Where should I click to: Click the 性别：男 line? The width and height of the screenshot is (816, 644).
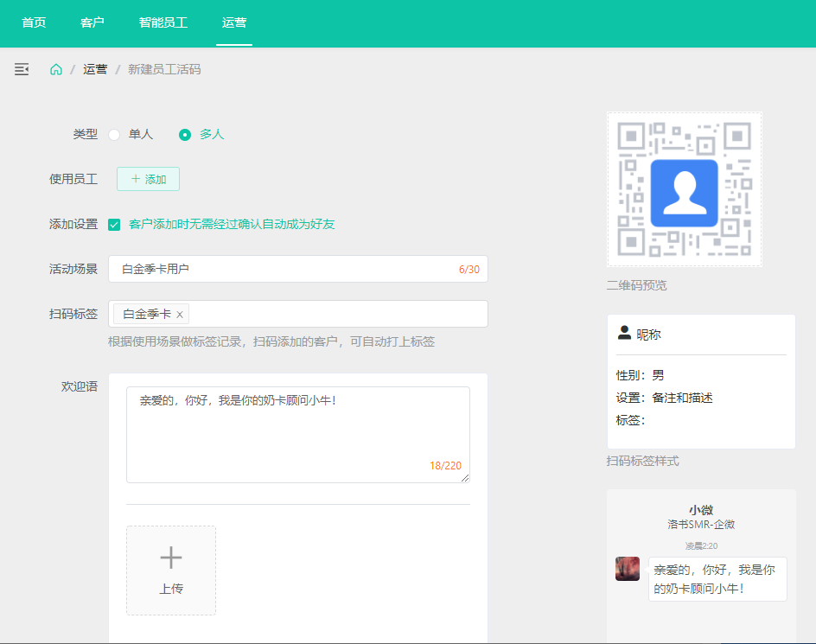point(641,375)
